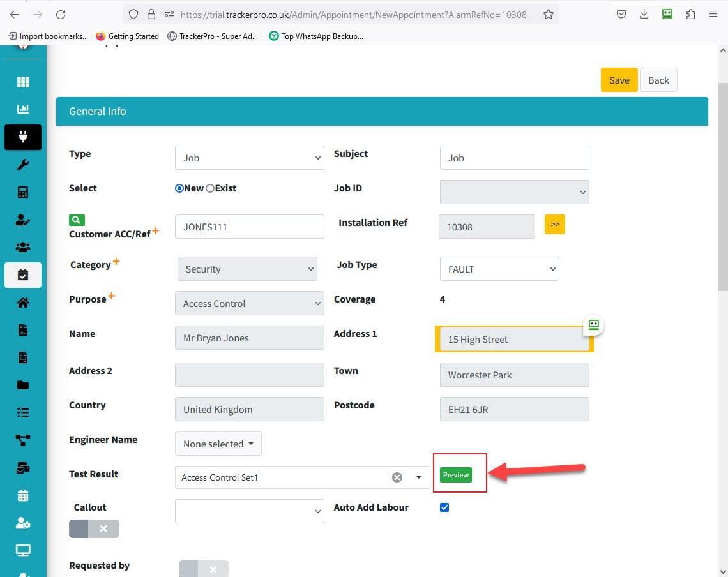Open the bar chart reports icon
This screenshot has height=577, width=728.
click(x=23, y=109)
